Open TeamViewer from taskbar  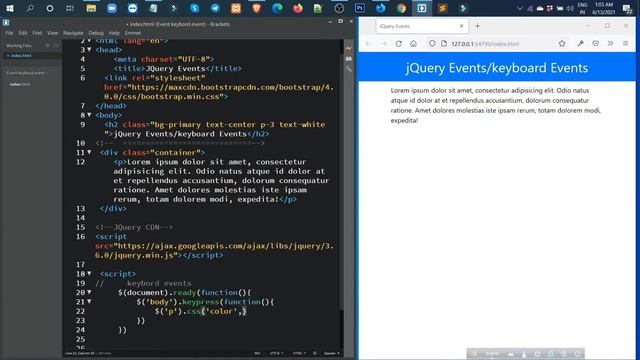point(132,8)
